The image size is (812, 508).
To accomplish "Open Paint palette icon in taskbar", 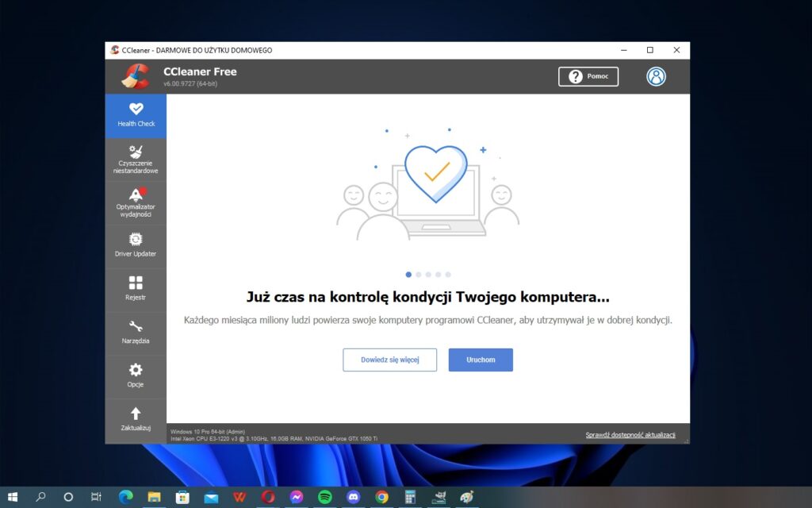I will tap(467, 497).
